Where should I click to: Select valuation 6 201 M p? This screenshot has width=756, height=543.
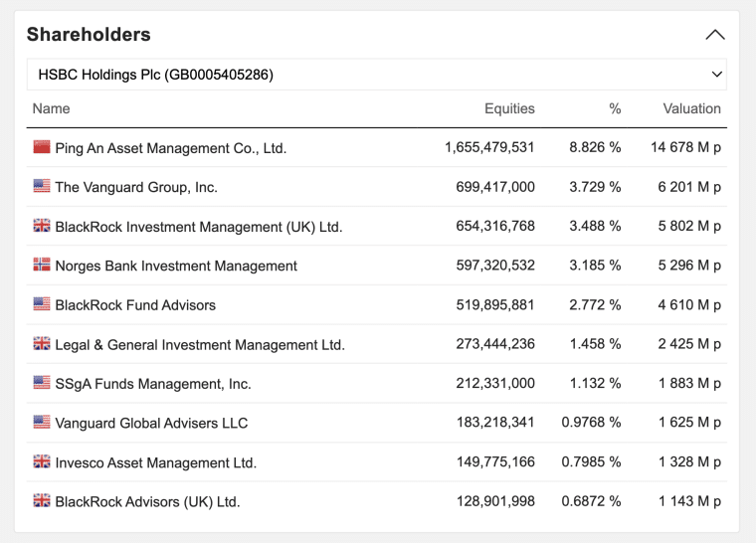(x=689, y=187)
